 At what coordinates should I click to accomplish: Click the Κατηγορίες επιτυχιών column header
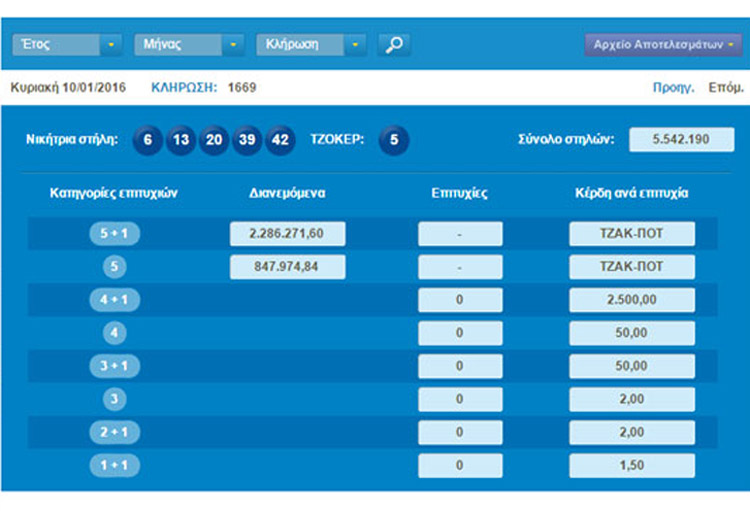click(114, 193)
